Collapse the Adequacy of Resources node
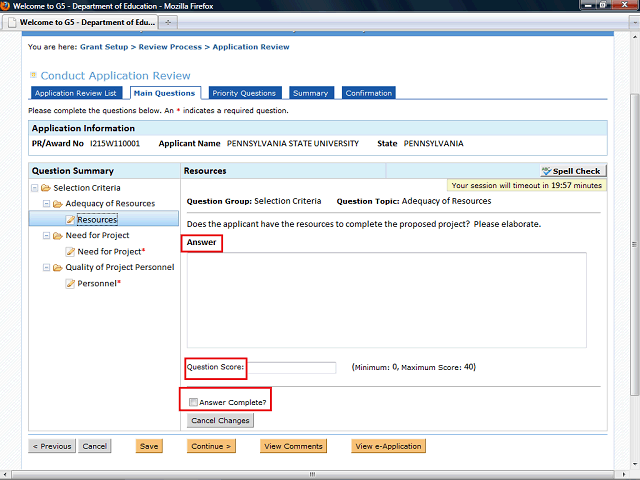Viewport: 640px width, 480px height. [46, 204]
